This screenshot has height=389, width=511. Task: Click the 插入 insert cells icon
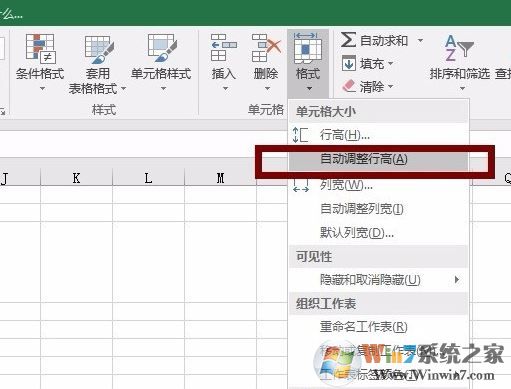point(223,48)
